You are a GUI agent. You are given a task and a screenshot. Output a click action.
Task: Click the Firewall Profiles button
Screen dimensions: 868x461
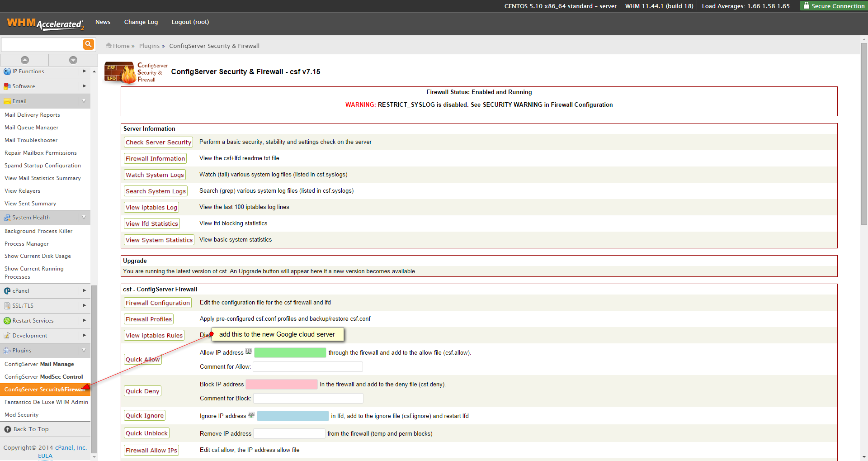point(149,319)
